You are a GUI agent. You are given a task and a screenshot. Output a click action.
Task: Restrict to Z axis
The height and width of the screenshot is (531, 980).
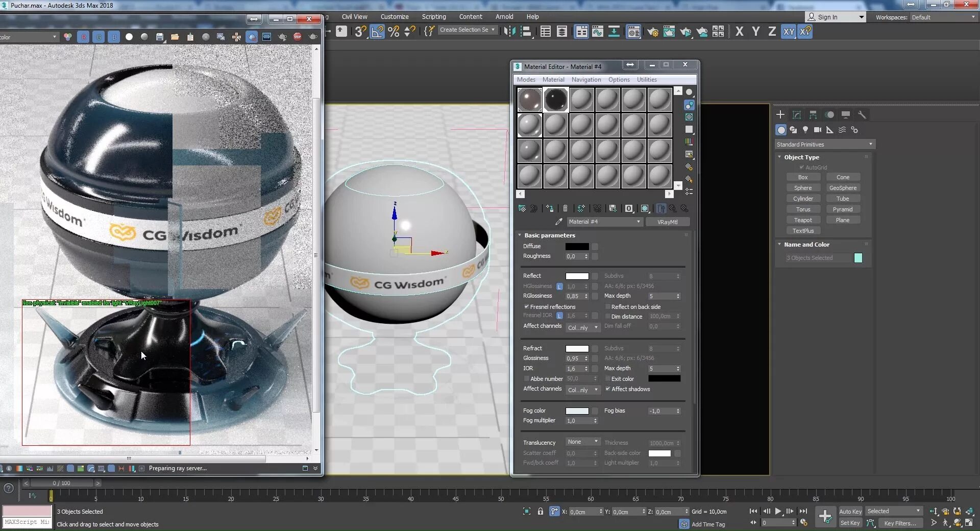(772, 32)
